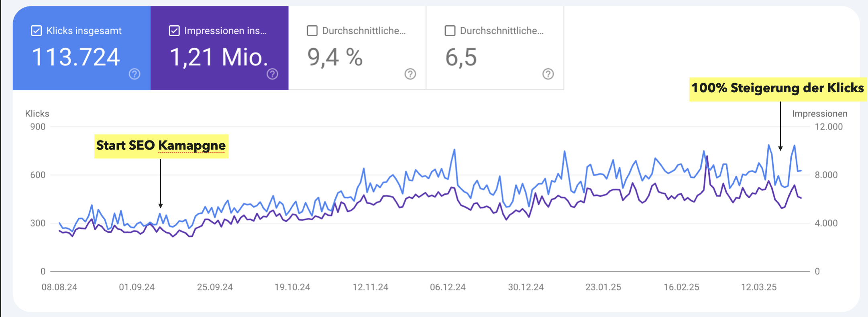Open the help icon on the Impressionen card
Viewport: 868px width, 317px height.
pos(272,74)
